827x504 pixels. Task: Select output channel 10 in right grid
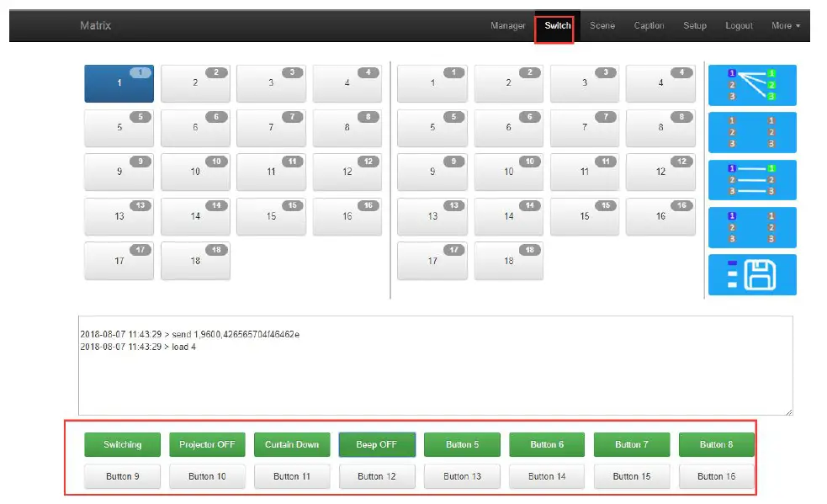(x=508, y=172)
